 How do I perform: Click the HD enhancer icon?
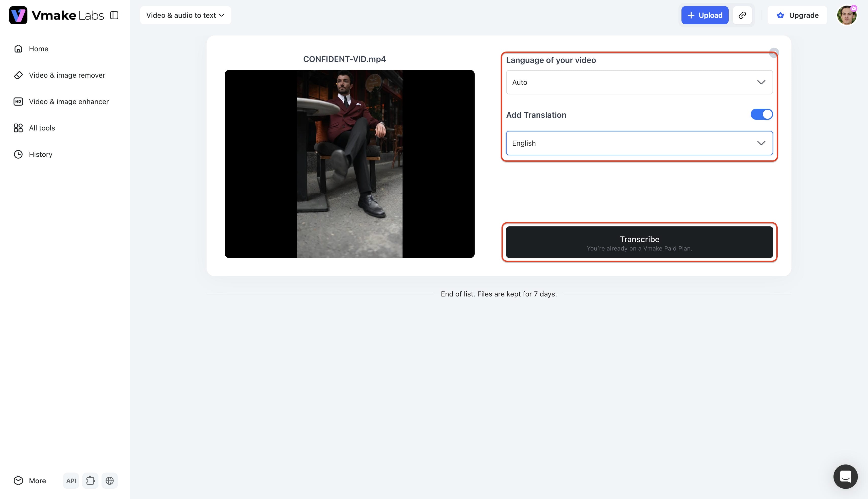18,102
